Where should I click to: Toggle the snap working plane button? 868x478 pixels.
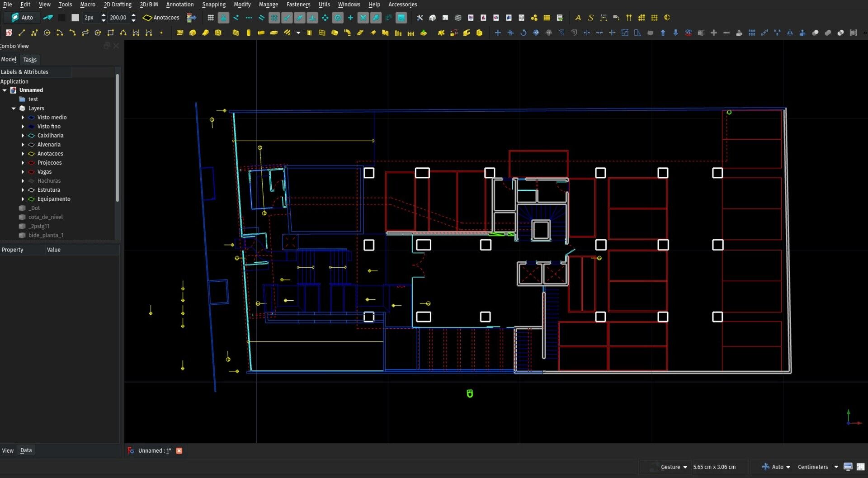pyautogui.click(x=401, y=18)
